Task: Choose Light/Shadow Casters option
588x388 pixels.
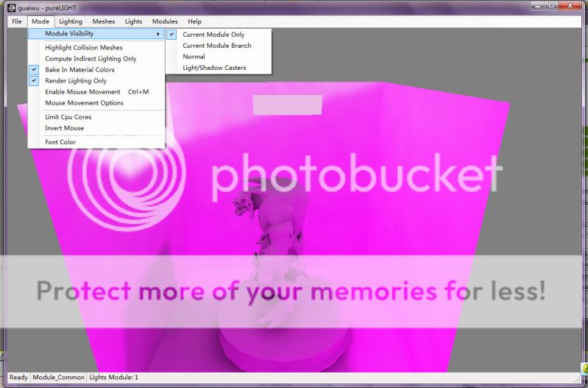Action: (214, 68)
